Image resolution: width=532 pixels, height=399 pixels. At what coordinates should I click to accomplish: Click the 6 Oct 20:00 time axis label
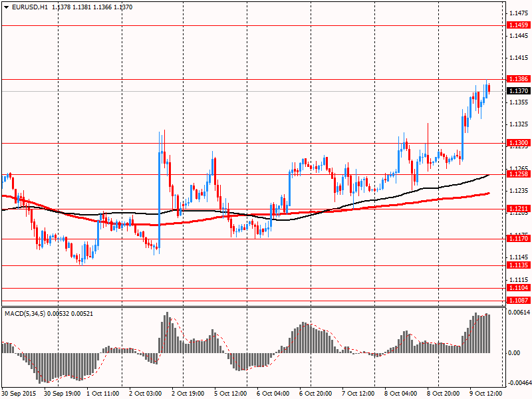tap(315, 394)
